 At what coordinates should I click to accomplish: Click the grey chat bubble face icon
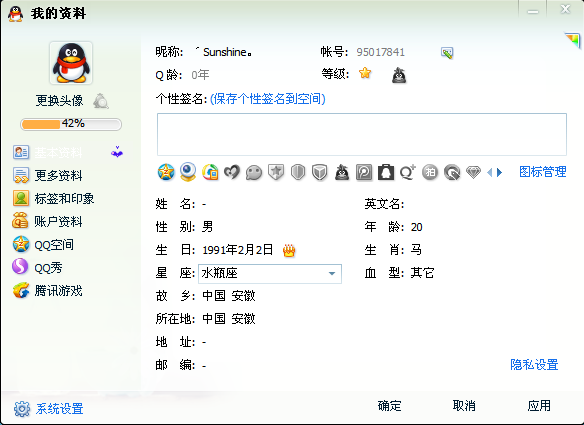(x=254, y=173)
